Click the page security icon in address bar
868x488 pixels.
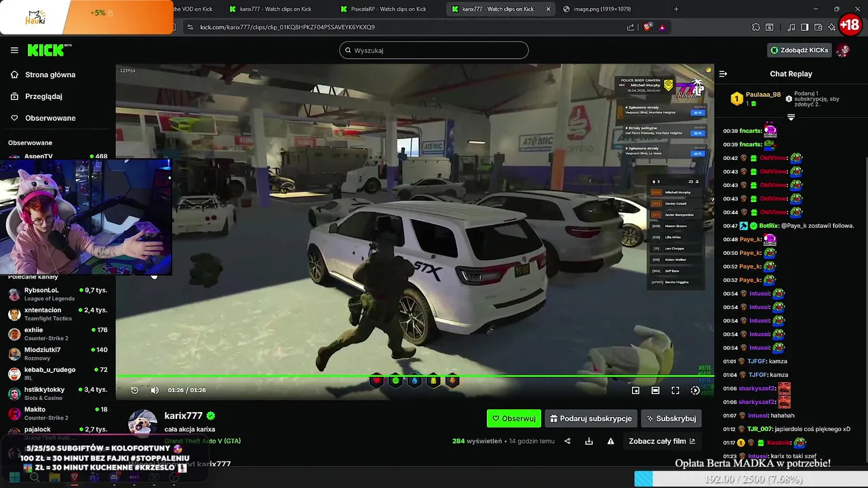190,27
